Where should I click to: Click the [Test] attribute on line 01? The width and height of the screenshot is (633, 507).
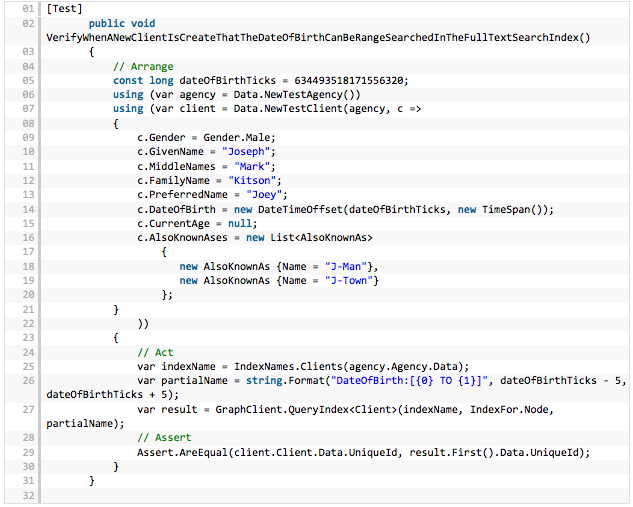pyautogui.click(x=64, y=8)
